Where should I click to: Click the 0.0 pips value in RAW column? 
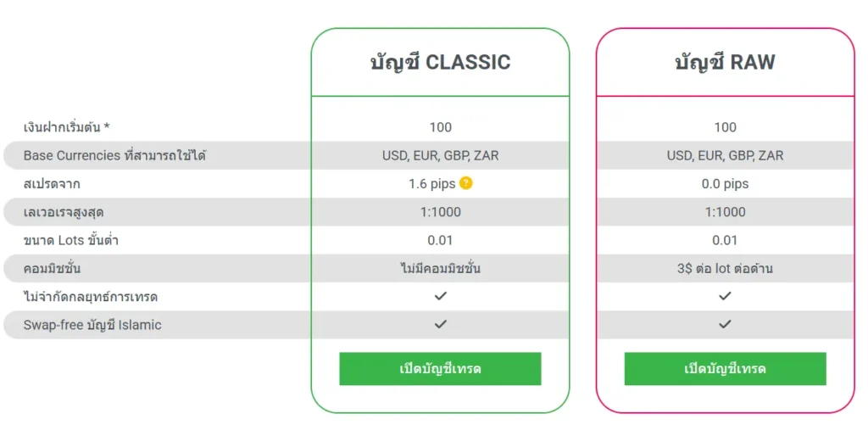(725, 183)
